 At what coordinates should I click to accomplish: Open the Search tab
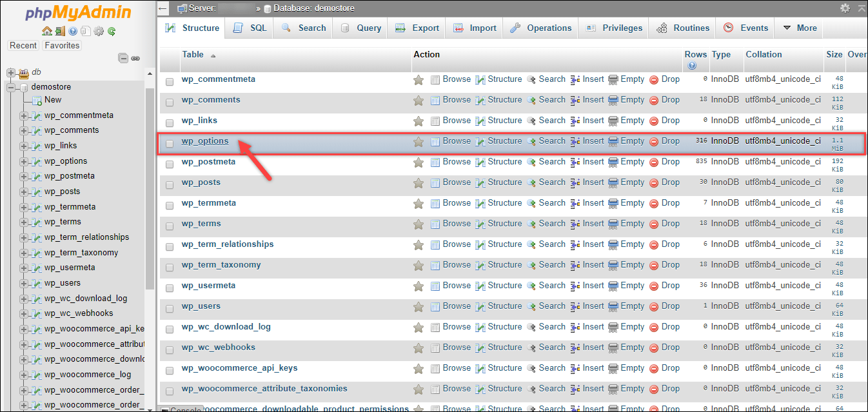coord(304,28)
